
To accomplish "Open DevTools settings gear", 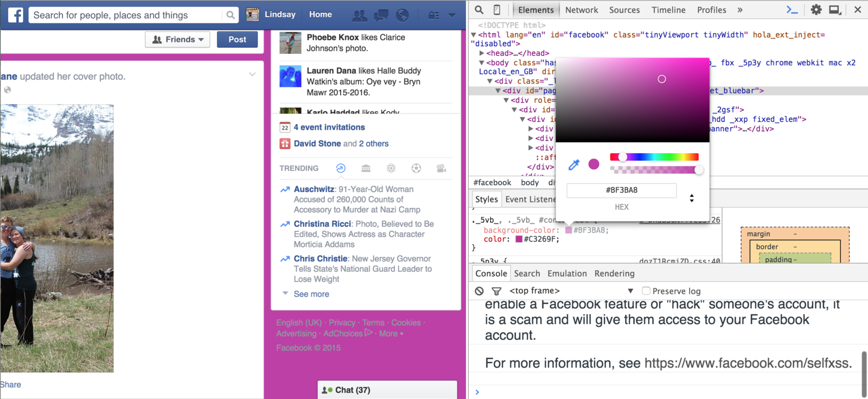I will 816,9.
